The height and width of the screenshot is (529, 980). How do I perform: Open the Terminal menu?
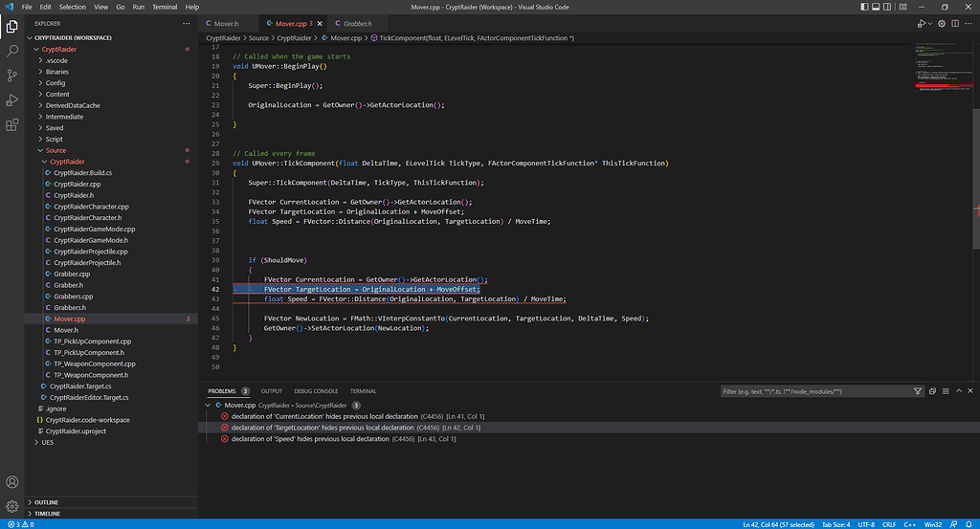[165, 7]
